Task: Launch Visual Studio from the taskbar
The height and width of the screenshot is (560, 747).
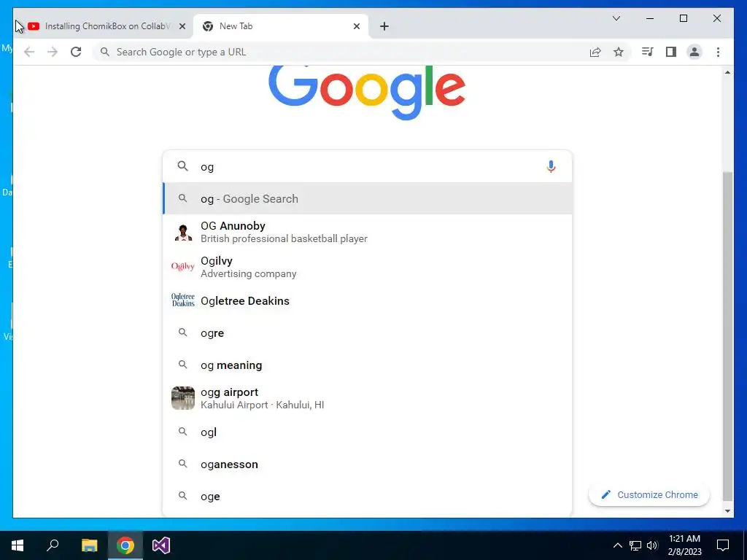Action: pos(161,545)
